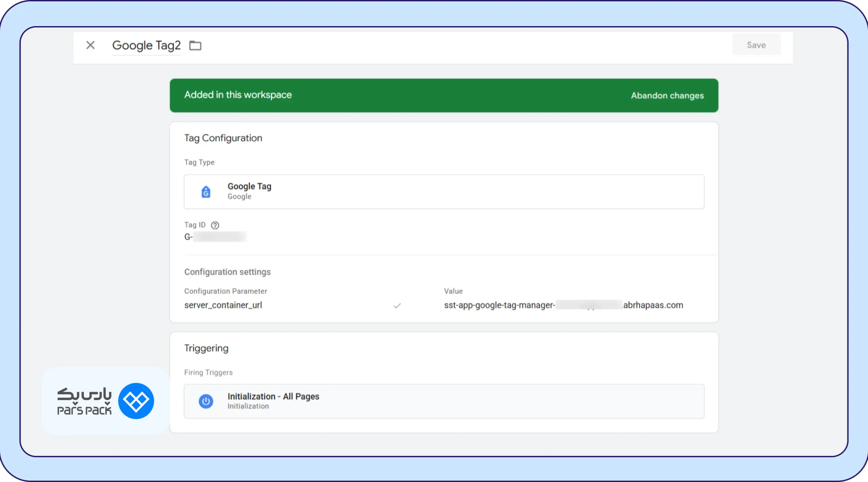This screenshot has height=482, width=868.
Task: Click the Tag Configuration heading
Action: [x=223, y=138]
